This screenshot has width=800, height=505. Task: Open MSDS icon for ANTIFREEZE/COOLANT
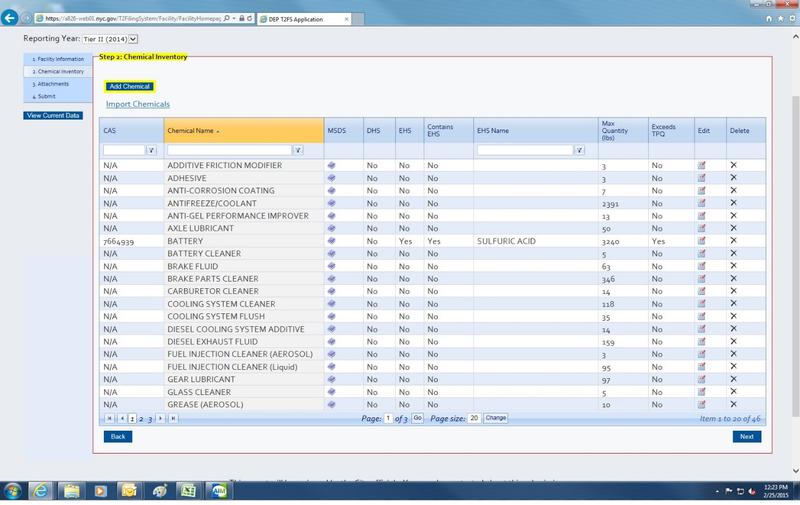click(332, 203)
